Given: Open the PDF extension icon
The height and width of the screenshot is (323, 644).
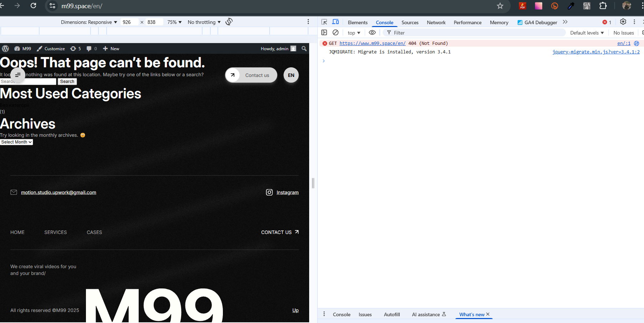Looking at the screenshot, I should click(522, 6).
